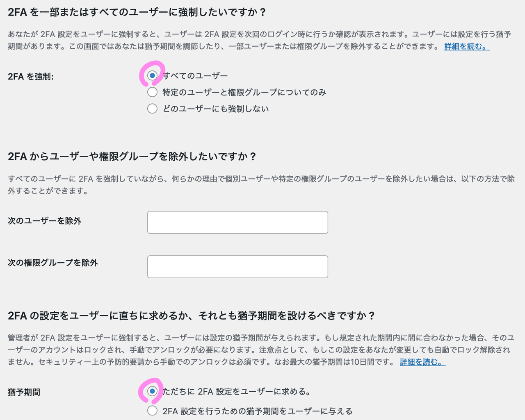Click into the 次のユーザーを除外 text field
Viewport: 525px width, 420px height.
(x=237, y=222)
